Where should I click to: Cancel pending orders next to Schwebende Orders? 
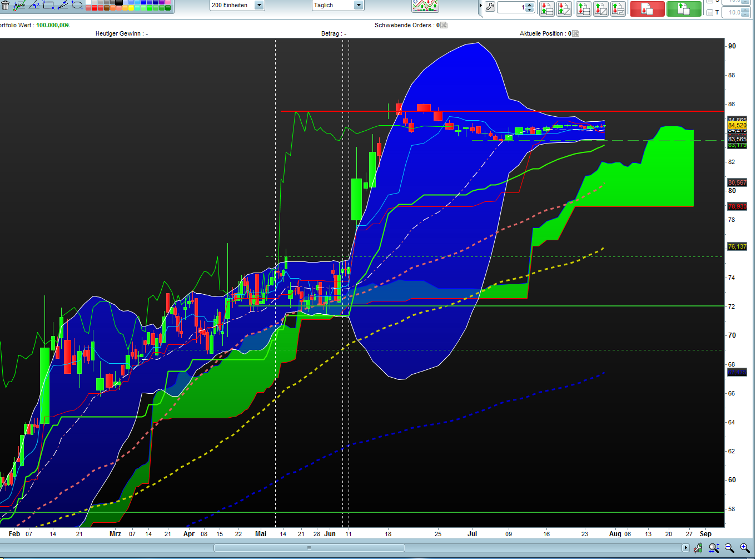pyautogui.click(x=444, y=25)
